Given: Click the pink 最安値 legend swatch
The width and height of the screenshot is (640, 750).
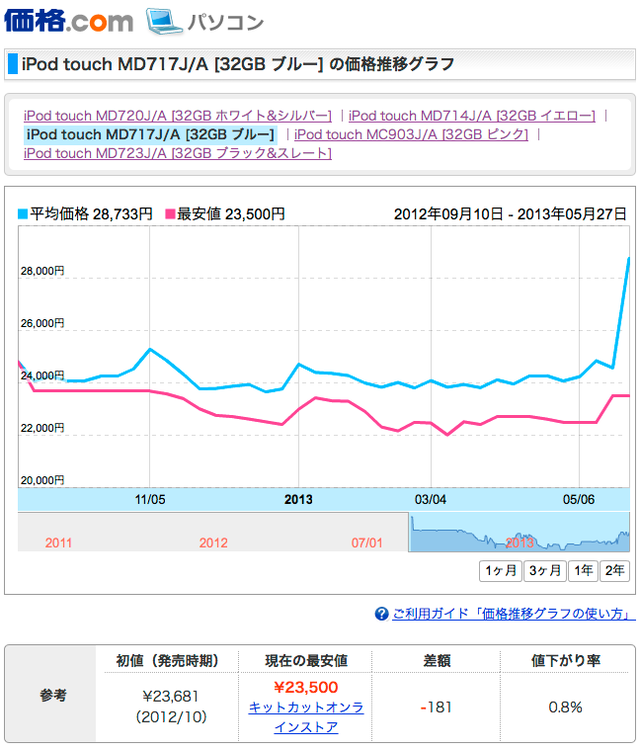Looking at the screenshot, I should point(170,214).
